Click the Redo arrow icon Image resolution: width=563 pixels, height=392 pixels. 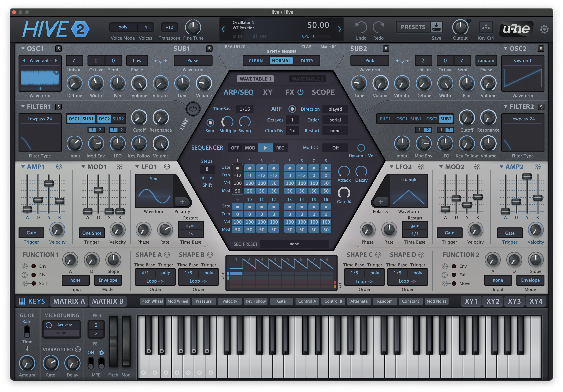point(378,27)
